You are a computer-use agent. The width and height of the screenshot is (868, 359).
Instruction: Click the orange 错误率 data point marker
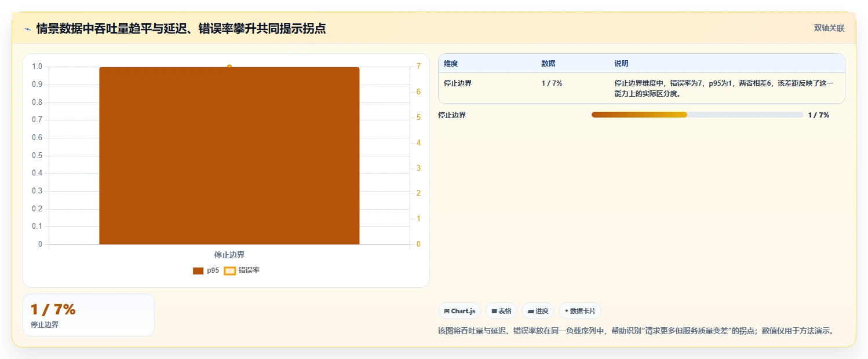229,67
